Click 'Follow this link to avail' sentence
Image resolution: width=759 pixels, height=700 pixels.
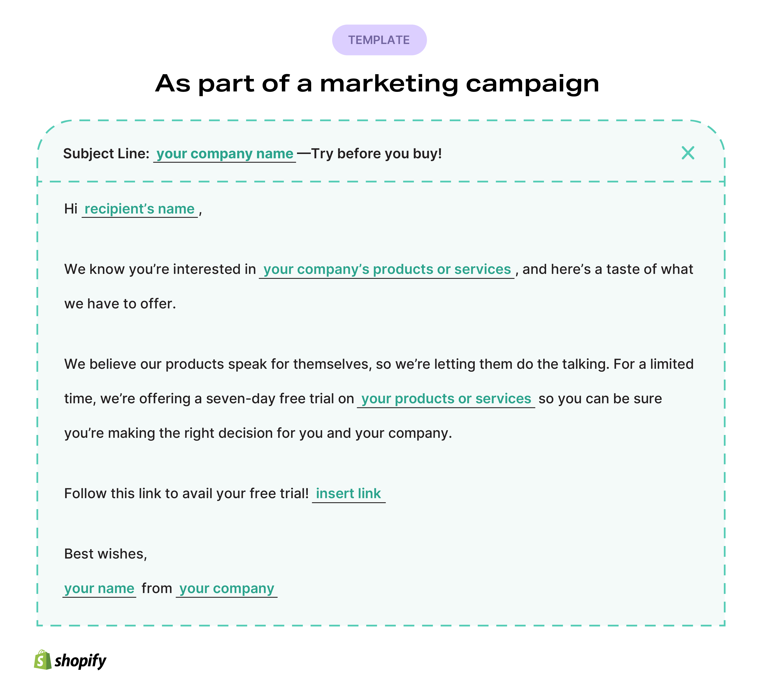pos(186,494)
